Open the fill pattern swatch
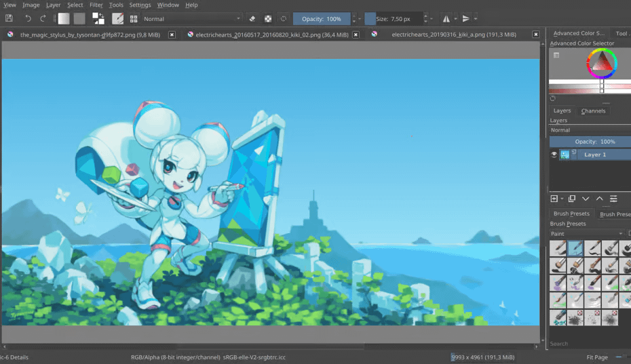631x364 pixels. [x=79, y=18]
